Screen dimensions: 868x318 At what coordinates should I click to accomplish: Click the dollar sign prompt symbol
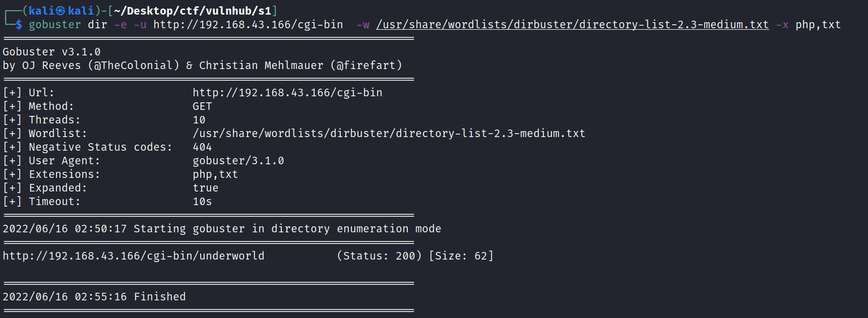pos(19,25)
